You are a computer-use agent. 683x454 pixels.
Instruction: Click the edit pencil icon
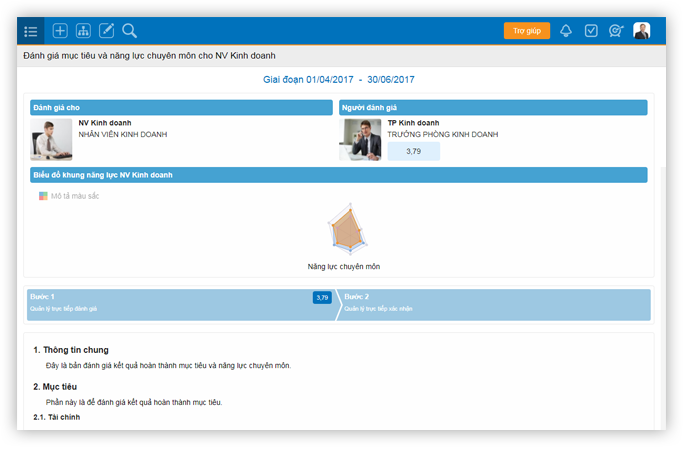[x=106, y=31]
